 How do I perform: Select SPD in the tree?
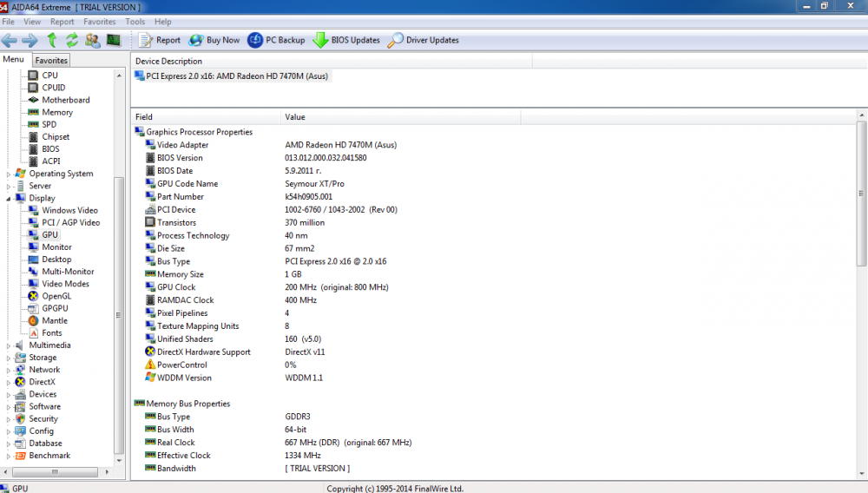tap(49, 124)
